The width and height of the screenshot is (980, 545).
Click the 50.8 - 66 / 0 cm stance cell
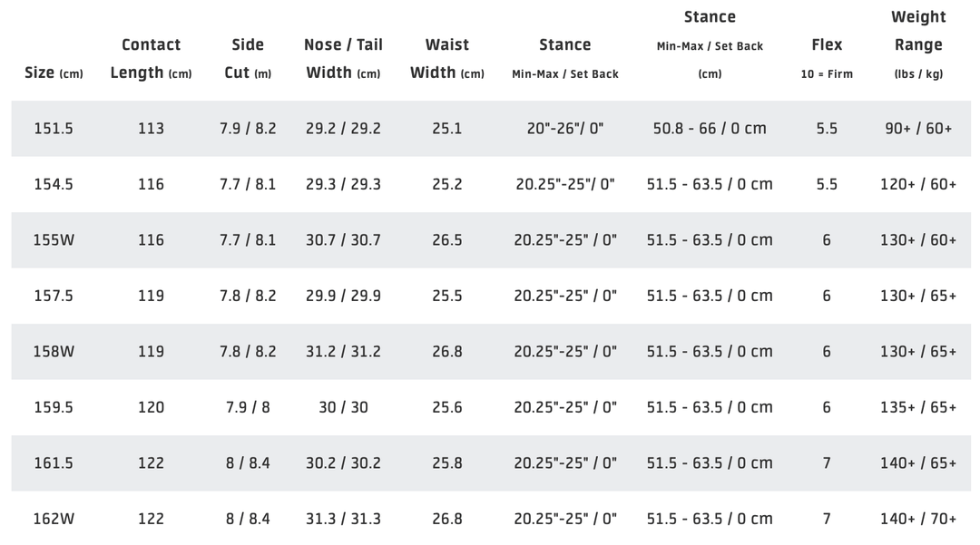tap(710, 129)
